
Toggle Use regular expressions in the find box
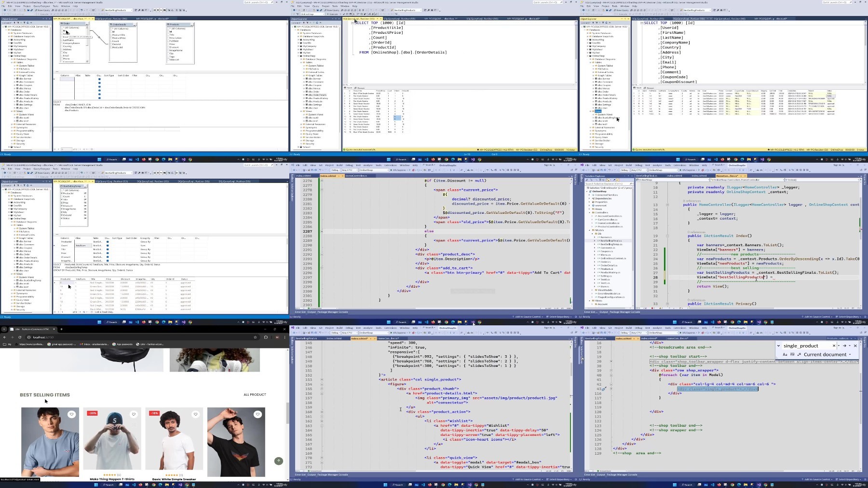pyautogui.click(x=799, y=354)
